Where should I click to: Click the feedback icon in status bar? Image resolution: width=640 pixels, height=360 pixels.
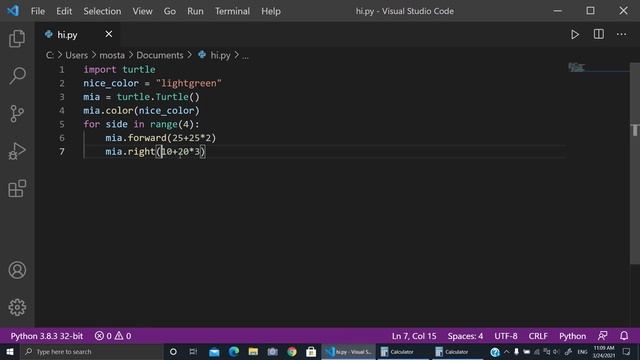coord(602,336)
